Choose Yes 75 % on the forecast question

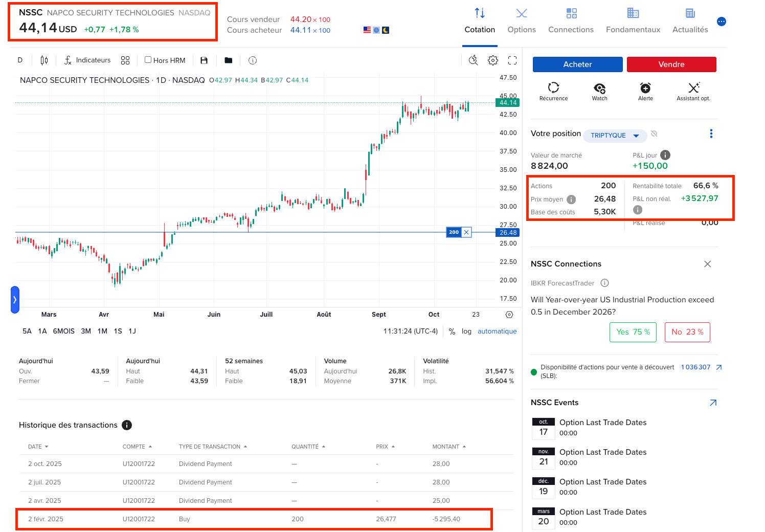coord(633,332)
